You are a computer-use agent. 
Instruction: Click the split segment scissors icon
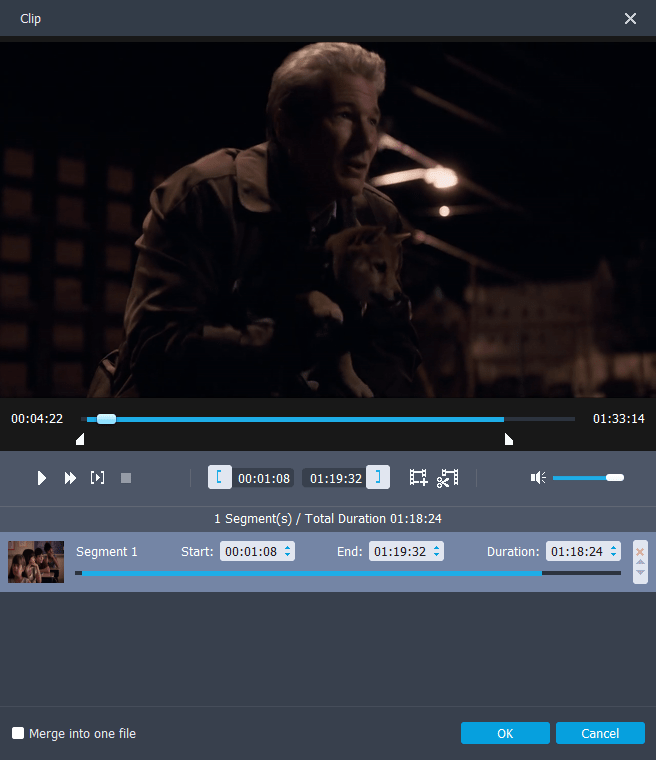pyautogui.click(x=448, y=478)
